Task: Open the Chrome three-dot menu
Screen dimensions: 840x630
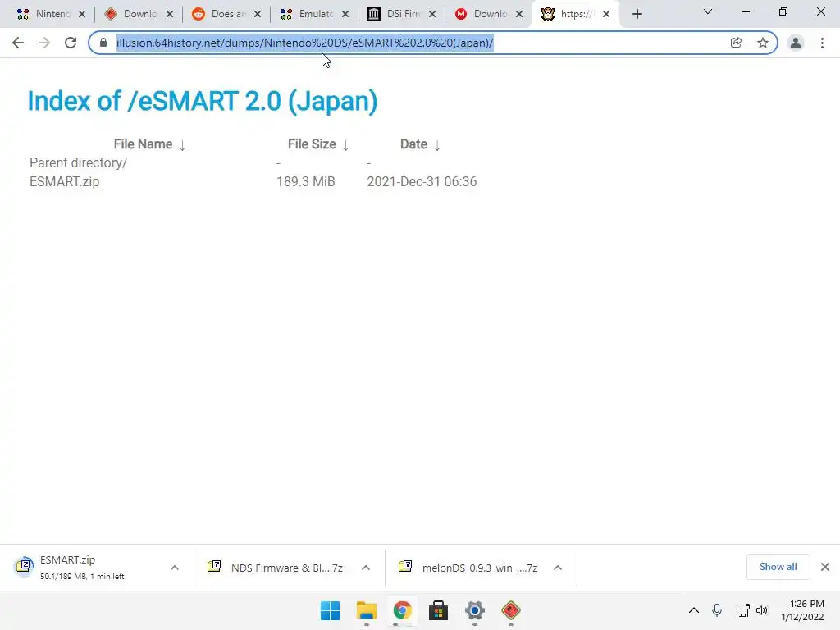Action: 822,43
